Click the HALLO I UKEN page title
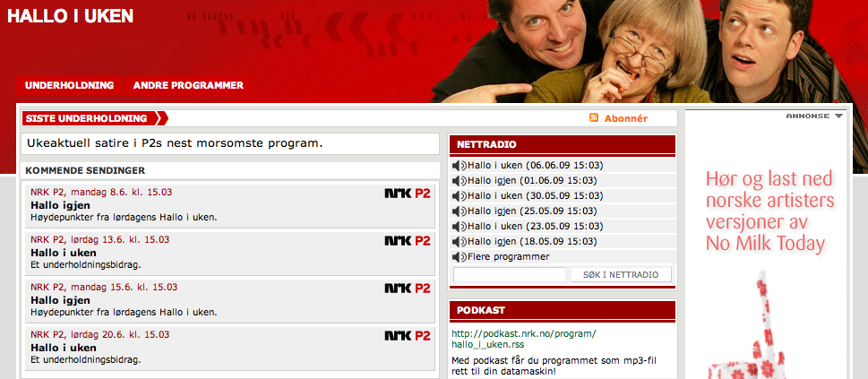Image resolution: width=868 pixels, height=379 pixels. (x=70, y=16)
